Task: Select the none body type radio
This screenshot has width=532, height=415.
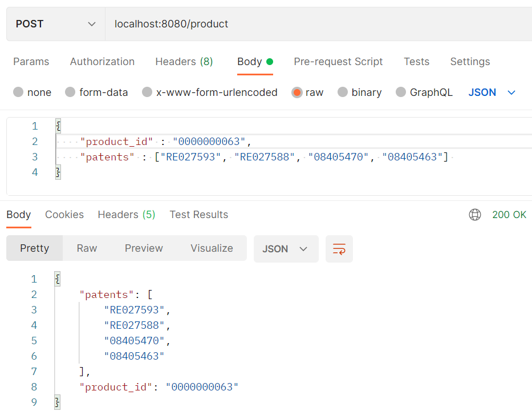Action: pos(18,92)
